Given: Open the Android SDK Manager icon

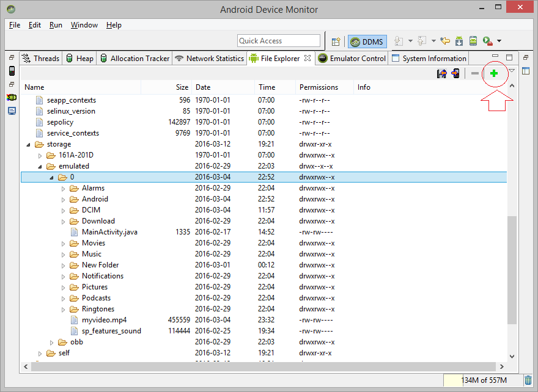Looking at the screenshot, I should click(459, 41).
